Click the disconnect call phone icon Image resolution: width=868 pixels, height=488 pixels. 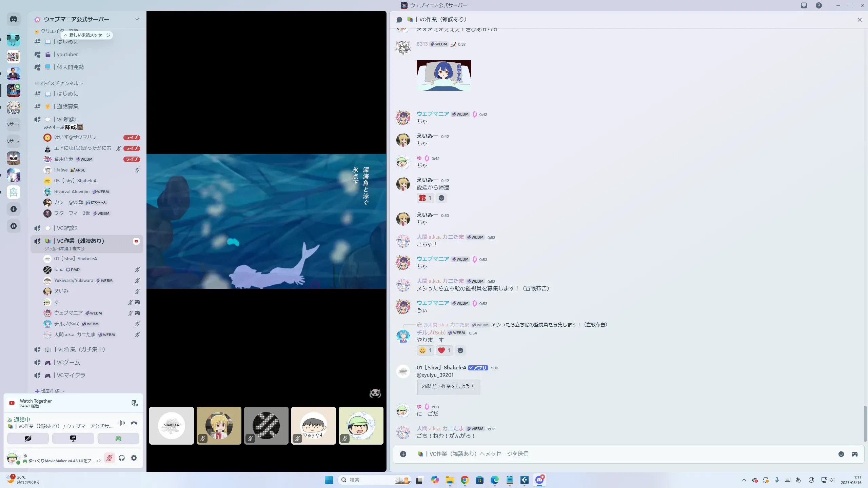[134, 423]
